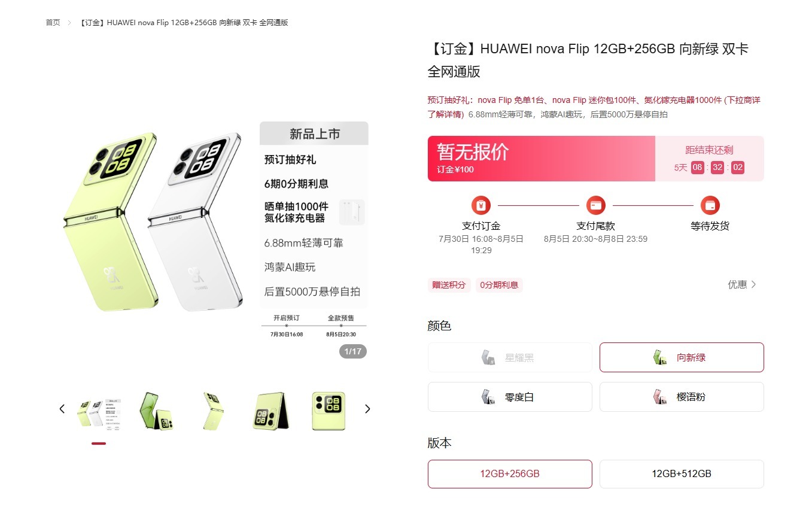Image resolution: width=812 pixels, height=507 pixels.
Task: Click the 0分期利息 promotion tag
Action: [x=499, y=285]
